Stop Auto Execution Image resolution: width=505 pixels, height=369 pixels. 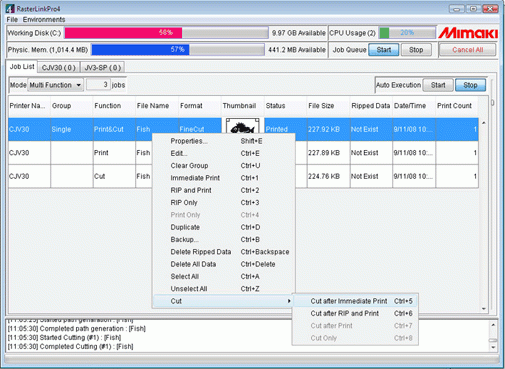[470, 85]
